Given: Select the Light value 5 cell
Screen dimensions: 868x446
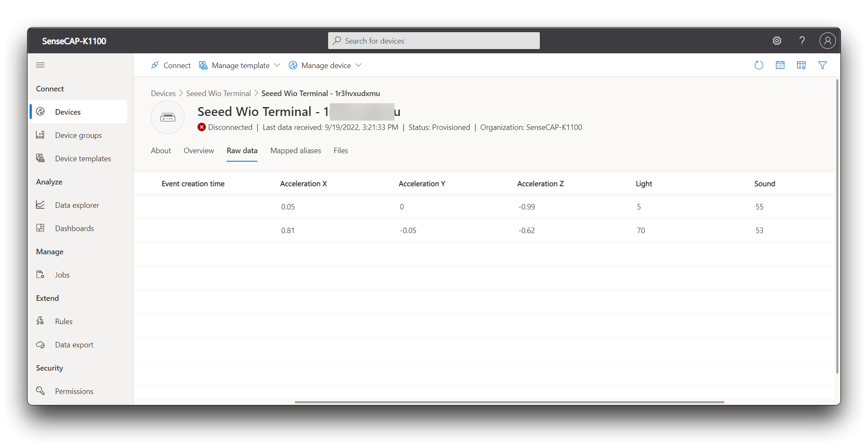Looking at the screenshot, I should tap(639, 207).
